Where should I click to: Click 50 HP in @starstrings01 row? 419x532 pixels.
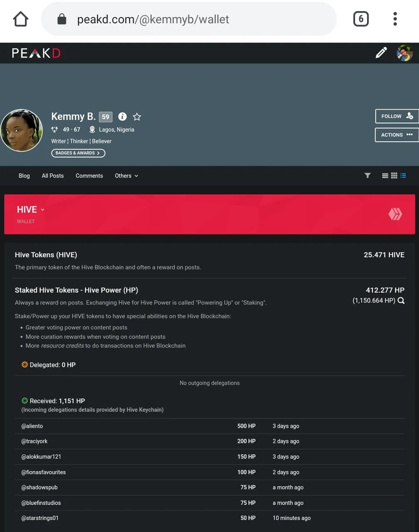pyautogui.click(x=248, y=518)
